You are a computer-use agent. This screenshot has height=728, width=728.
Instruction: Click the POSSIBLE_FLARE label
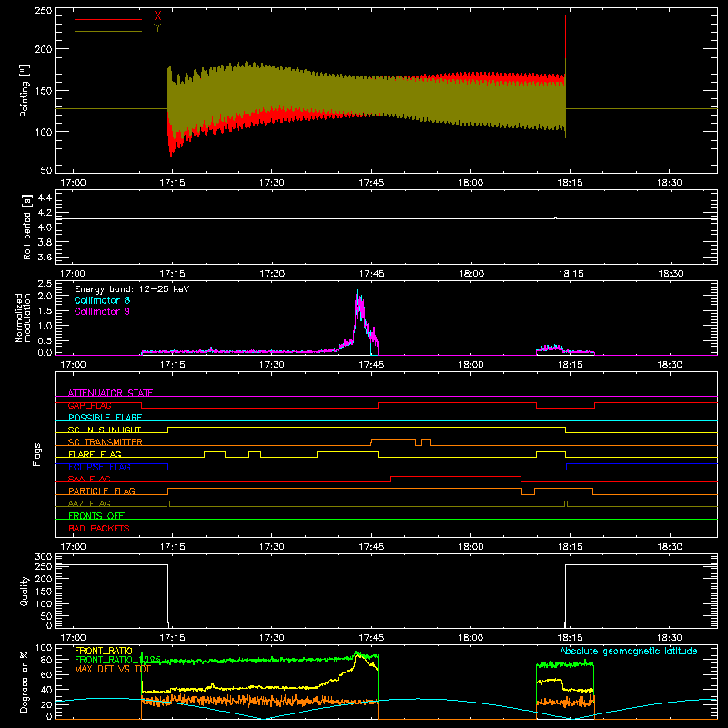click(x=105, y=418)
